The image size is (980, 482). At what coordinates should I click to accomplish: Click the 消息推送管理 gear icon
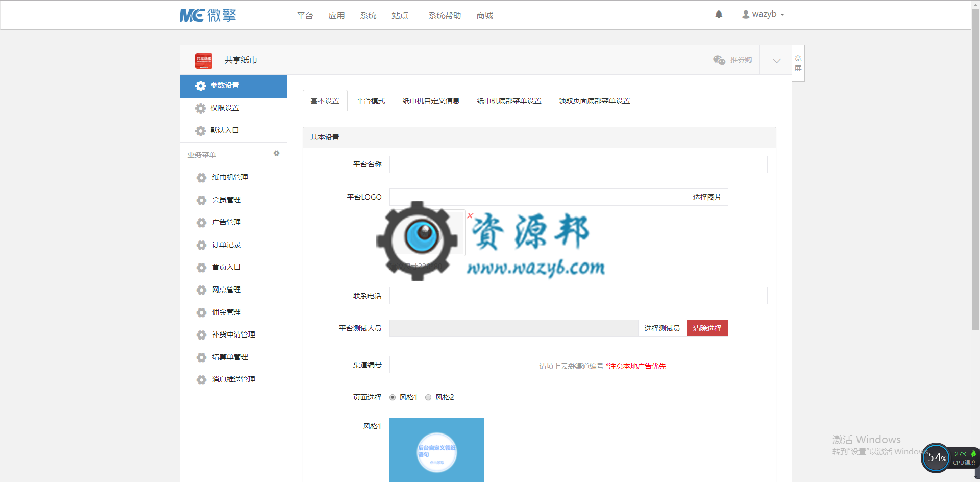202,380
